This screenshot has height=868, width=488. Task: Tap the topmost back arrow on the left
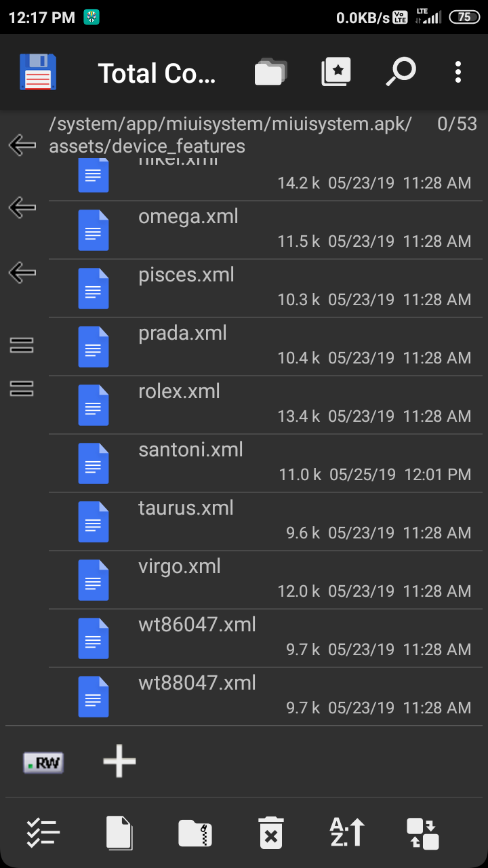[22, 144]
